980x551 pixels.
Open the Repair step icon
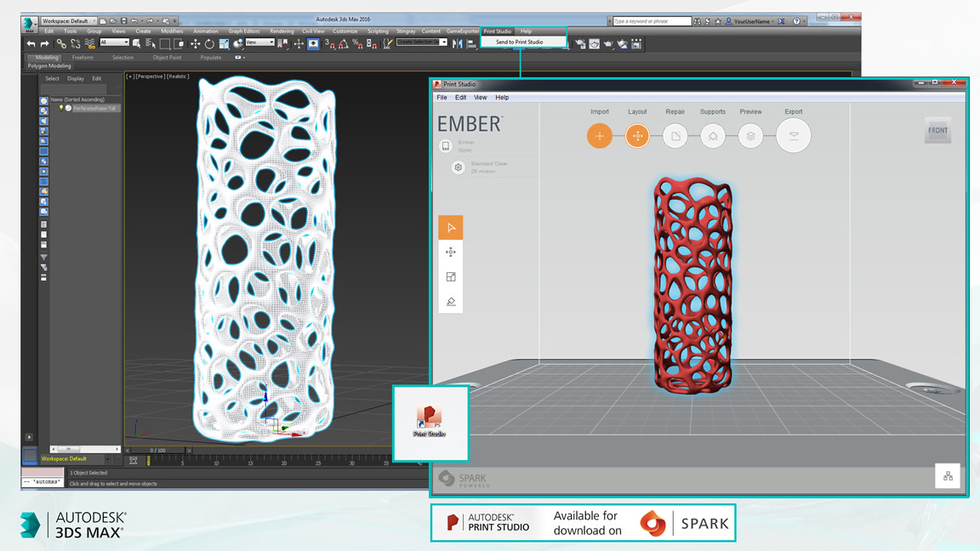[x=675, y=135]
